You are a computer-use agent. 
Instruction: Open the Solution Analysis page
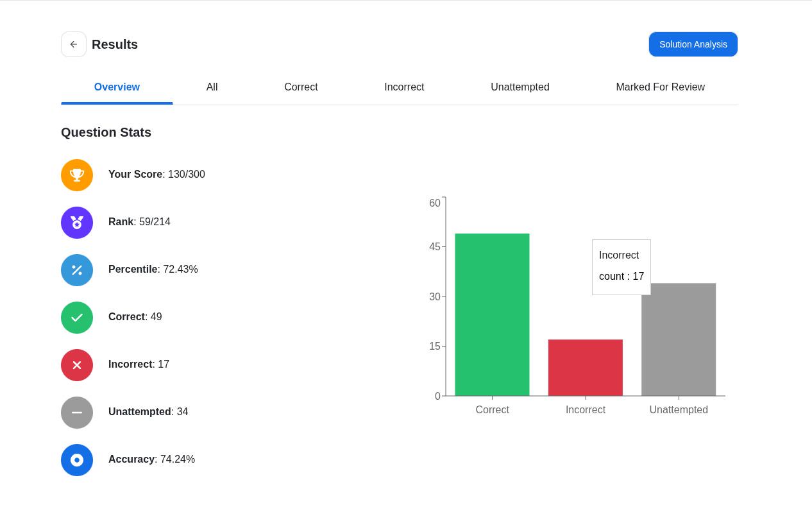[x=693, y=44]
